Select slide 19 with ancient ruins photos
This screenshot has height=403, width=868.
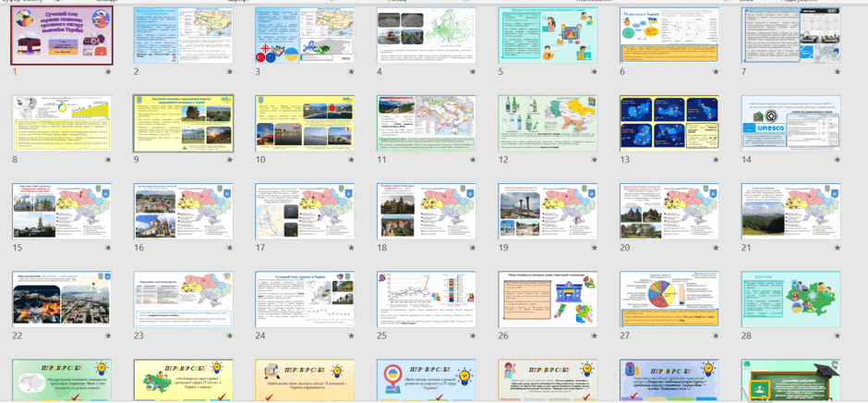click(x=548, y=212)
